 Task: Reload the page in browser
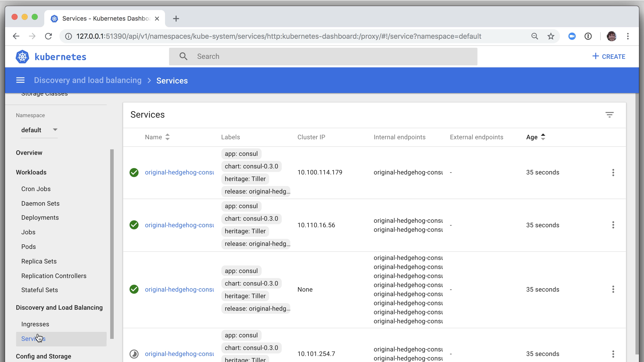tap(48, 36)
